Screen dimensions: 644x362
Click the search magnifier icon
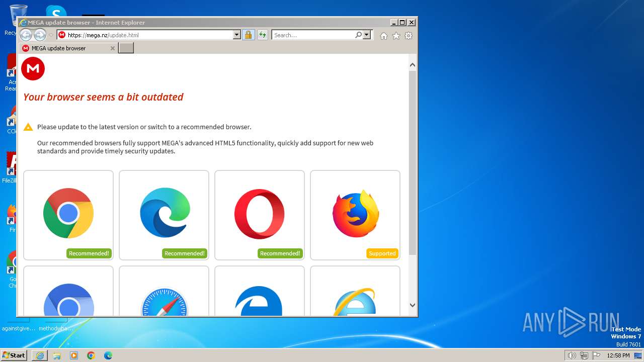tap(358, 35)
